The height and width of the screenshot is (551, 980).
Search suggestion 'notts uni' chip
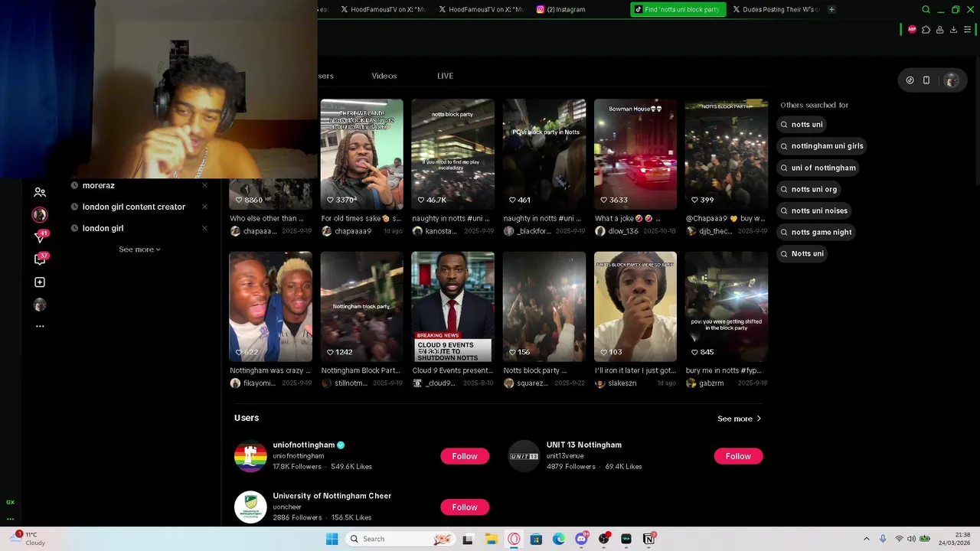point(802,124)
